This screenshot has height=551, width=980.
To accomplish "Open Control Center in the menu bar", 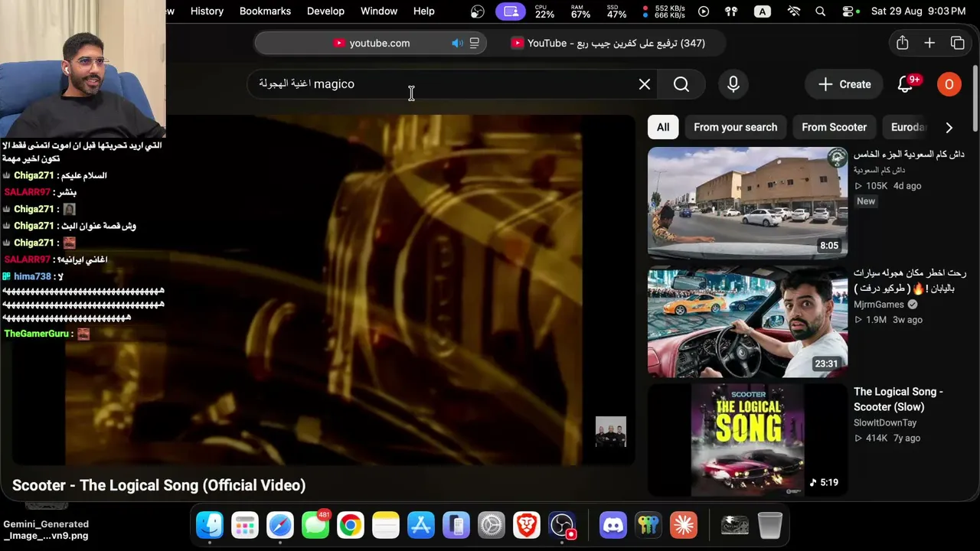I will click(x=848, y=11).
